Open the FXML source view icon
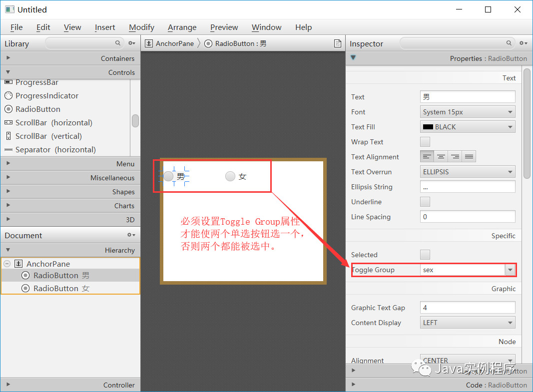The width and height of the screenshot is (533, 392). click(338, 43)
